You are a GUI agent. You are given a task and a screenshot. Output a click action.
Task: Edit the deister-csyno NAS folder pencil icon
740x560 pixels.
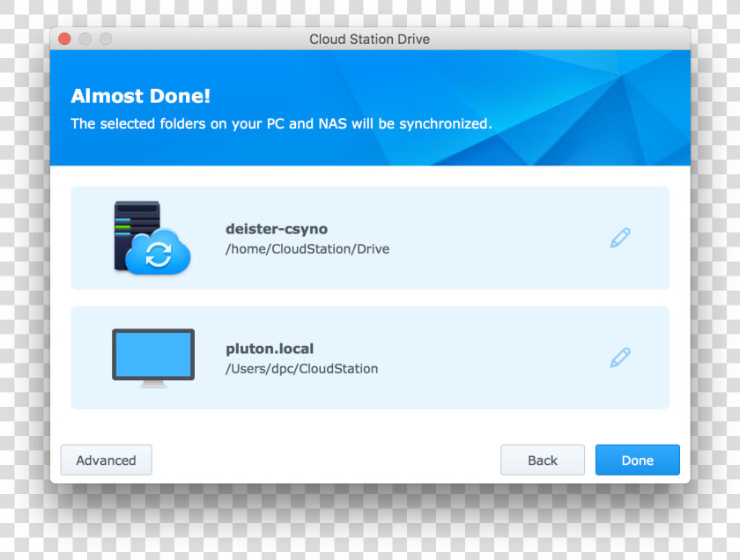(620, 238)
